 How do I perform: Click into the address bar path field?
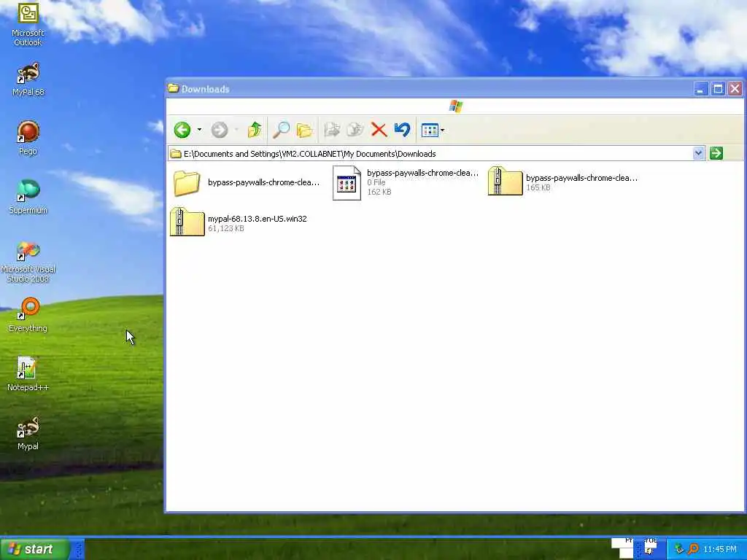pos(430,154)
